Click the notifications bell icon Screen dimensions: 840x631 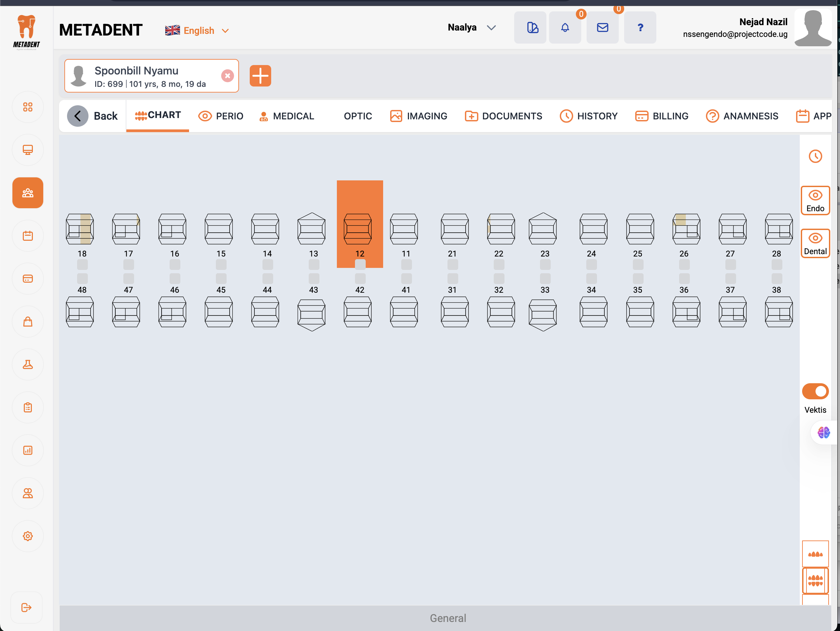pos(565,27)
